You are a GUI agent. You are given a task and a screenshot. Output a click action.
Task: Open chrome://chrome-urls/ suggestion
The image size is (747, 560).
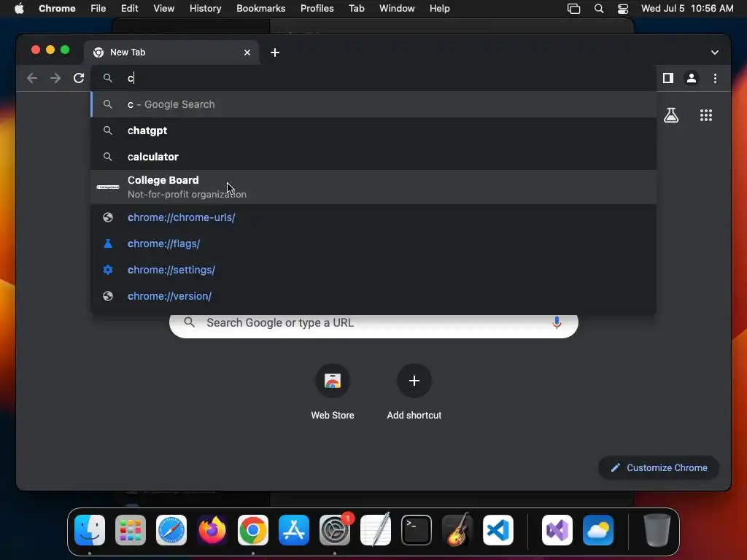[373, 217]
